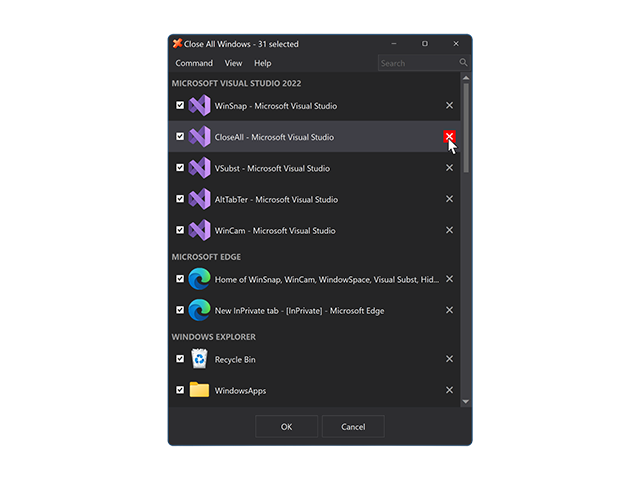Screen dimensions: 640x480
Task: Close AltTabTer window via row X
Action: click(x=449, y=199)
